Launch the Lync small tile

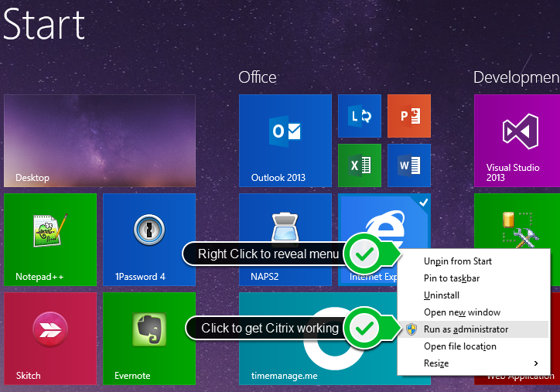click(360, 116)
